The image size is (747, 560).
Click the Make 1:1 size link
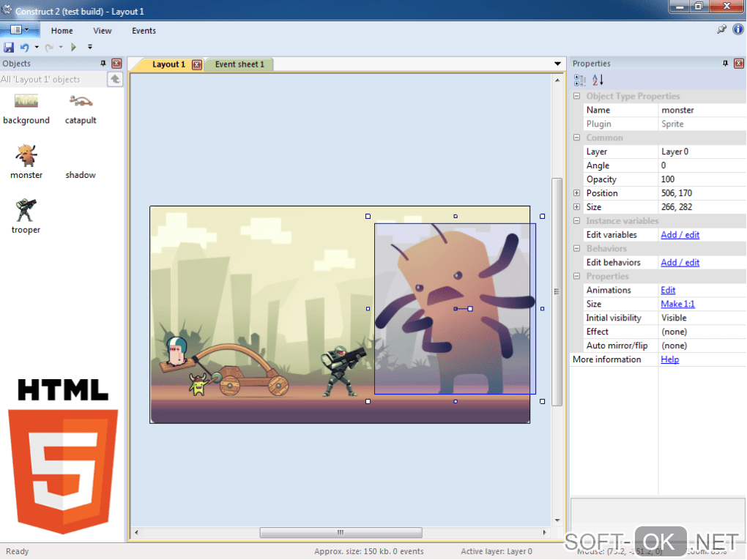coord(677,304)
